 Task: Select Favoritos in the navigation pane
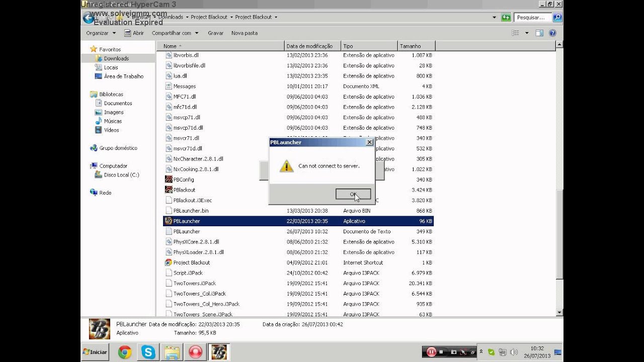coord(110,49)
